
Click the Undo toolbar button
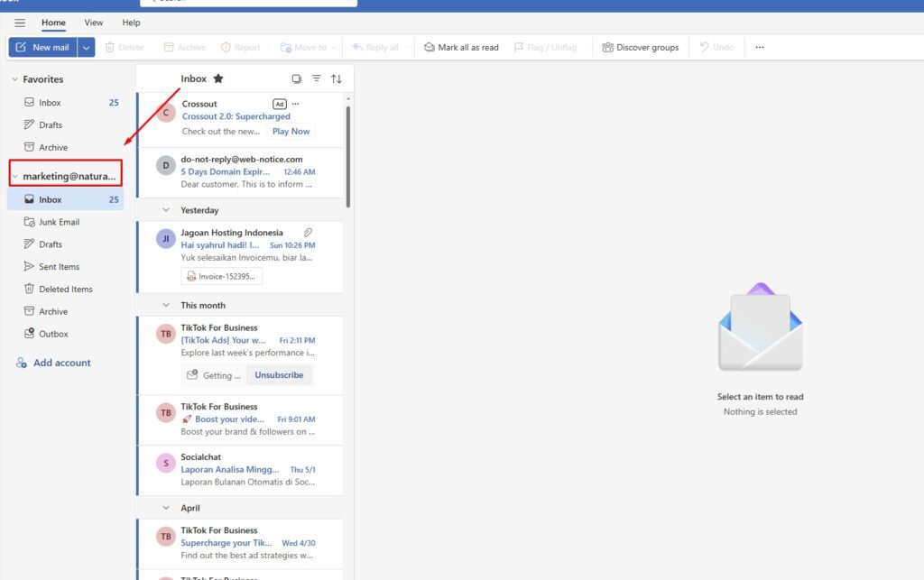click(x=717, y=47)
